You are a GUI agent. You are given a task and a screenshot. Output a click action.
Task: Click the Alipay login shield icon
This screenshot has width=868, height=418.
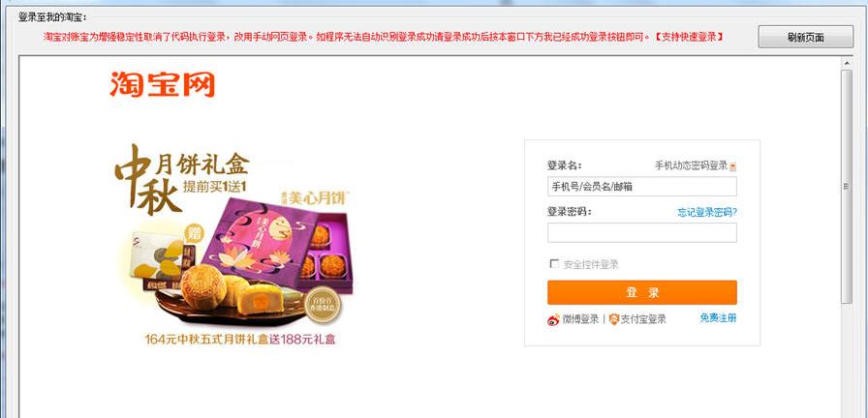613,319
